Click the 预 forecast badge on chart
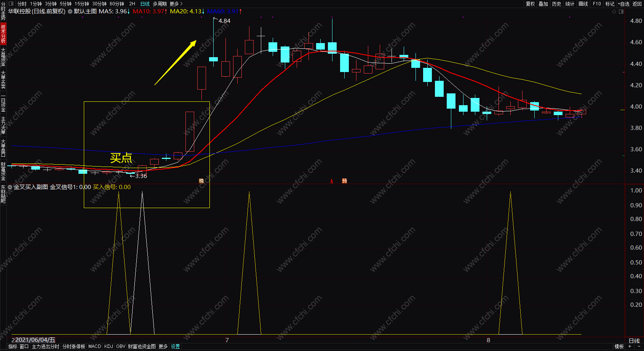Image resolution: width=644 pixels, height=351 pixels. pyautogui.click(x=344, y=181)
